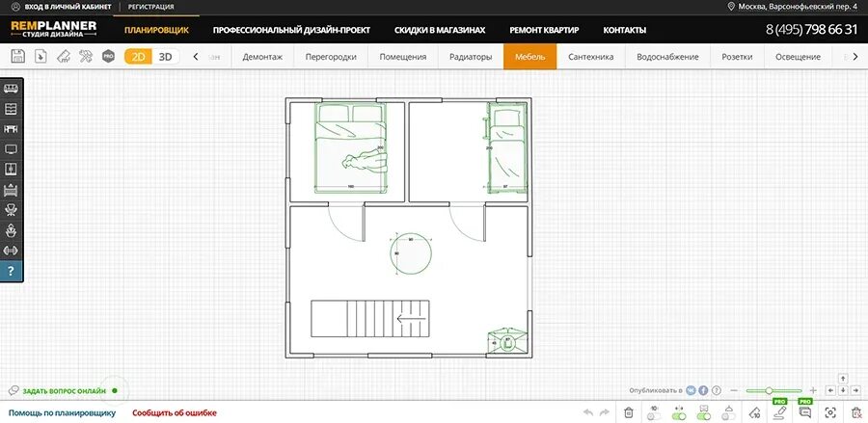
Task: Open the Сантехника tab
Action: click(590, 57)
